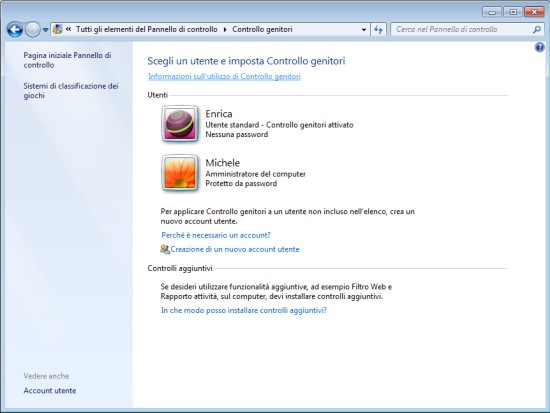The height and width of the screenshot is (413, 550).
Task: Select Michele's flower account picture
Action: [180, 173]
